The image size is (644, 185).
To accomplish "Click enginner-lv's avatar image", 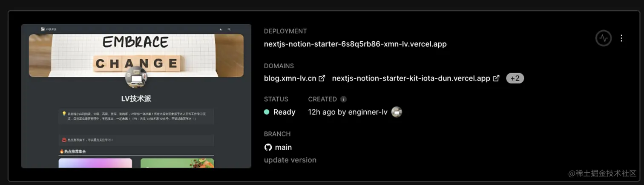I will pos(397,112).
